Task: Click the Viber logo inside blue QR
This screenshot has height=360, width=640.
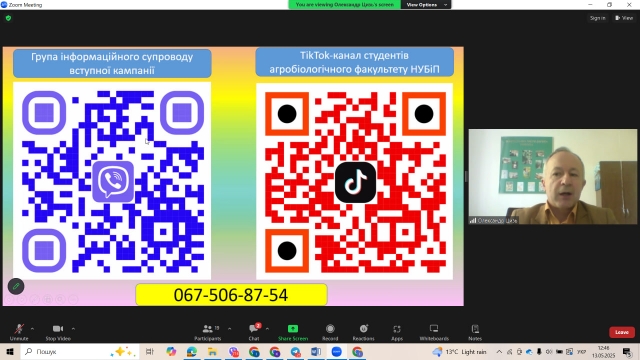Action: [x=113, y=182]
